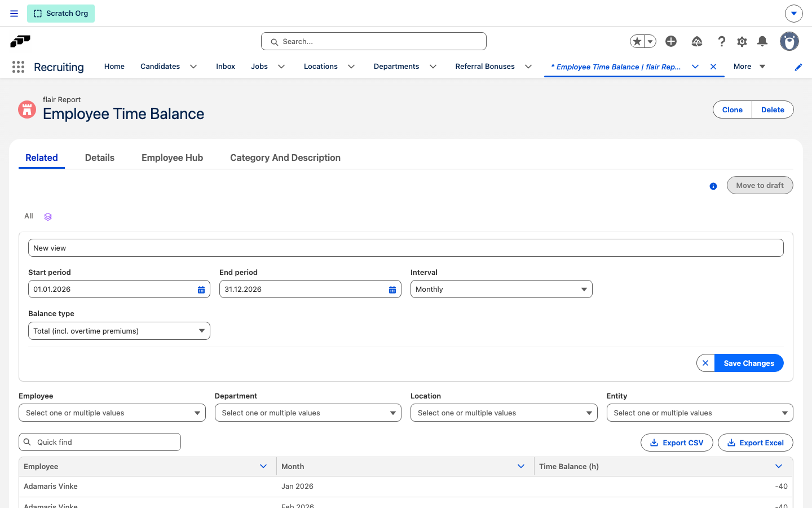This screenshot has height=508, width=812.
Task: Switch to the Employee Hub tab
Action: tap(172, 158)
